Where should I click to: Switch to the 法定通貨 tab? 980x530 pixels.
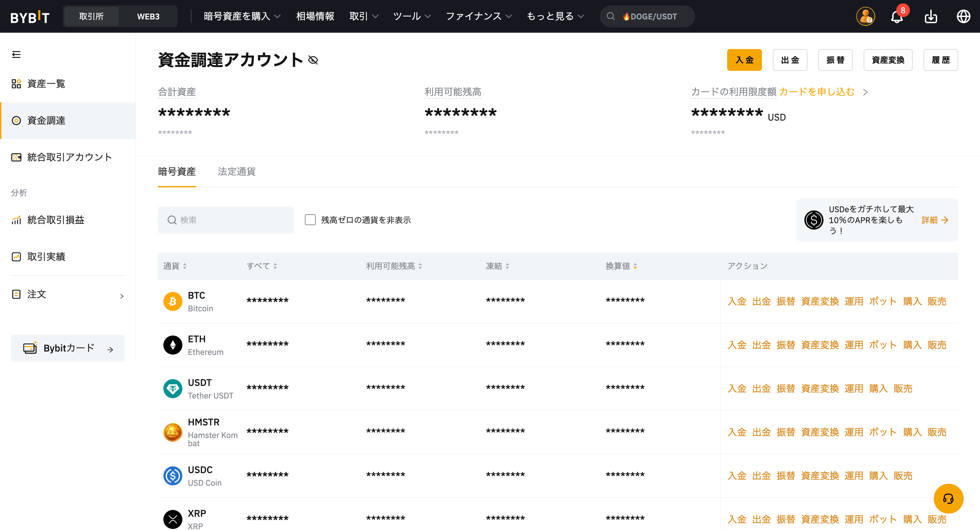(x=236, y=172)
